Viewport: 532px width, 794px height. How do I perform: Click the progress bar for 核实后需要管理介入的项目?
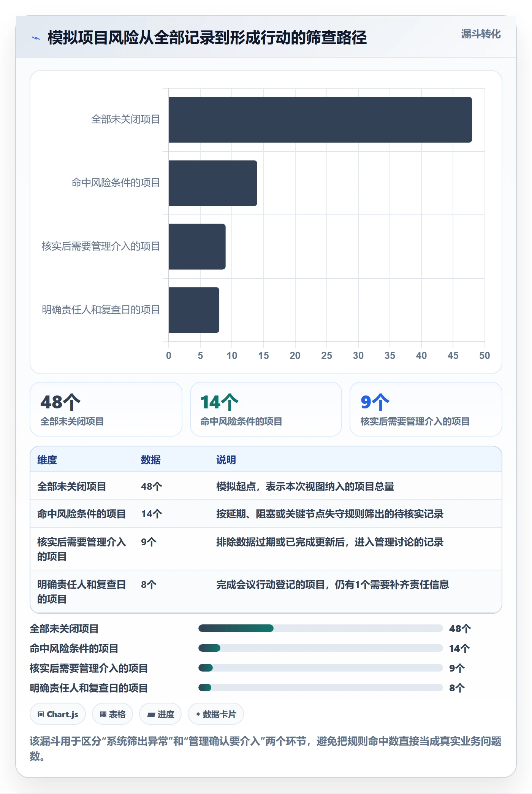pyautogui.click(x=320, y=668)
